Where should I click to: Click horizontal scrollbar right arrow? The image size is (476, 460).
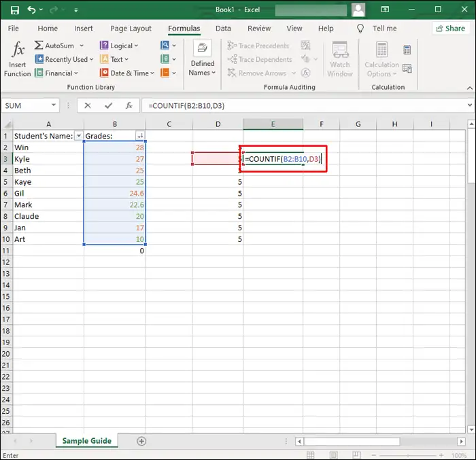[x=461, y=441]
